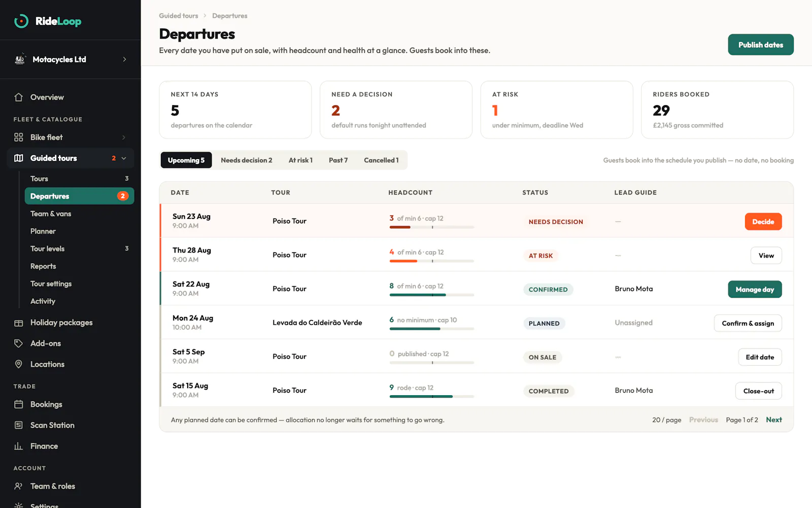Switch to the At risk 1 tab
The width and height of the screenshot is (812, 508).
(x=300, y=160)
